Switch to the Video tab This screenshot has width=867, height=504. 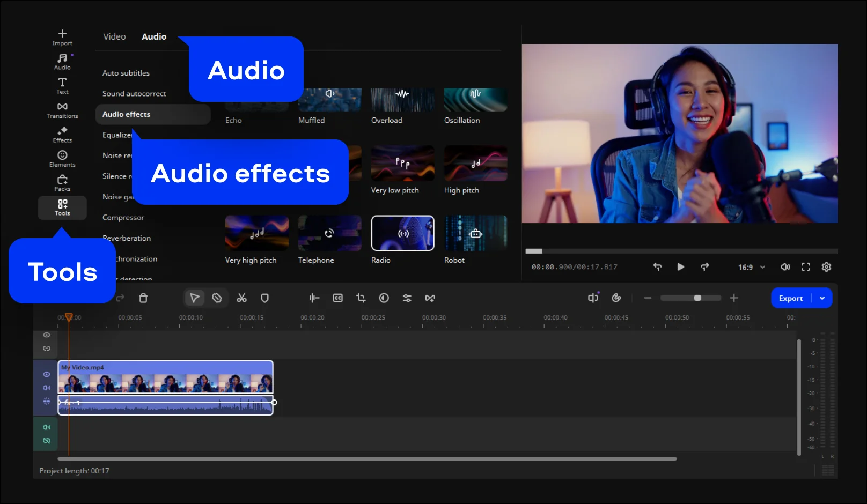(x=114, y=36)
